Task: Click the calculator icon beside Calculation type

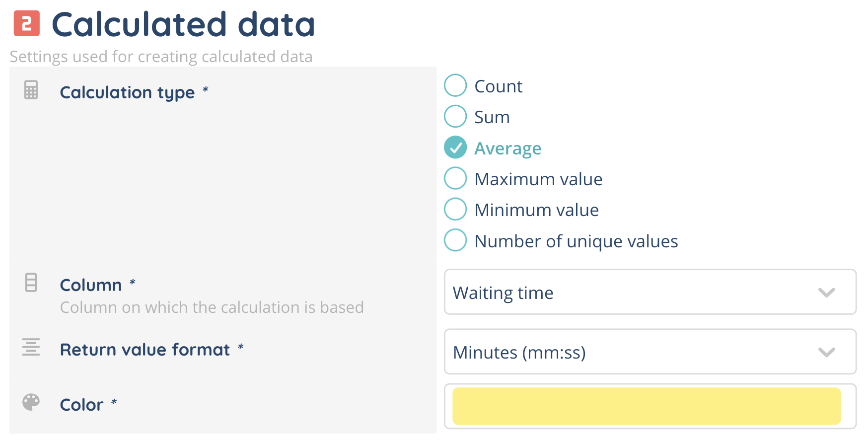Action: [31, 90]
